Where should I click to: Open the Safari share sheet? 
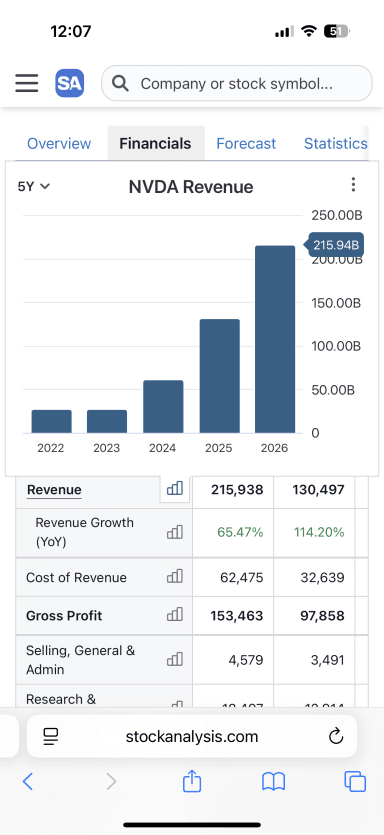192,781
